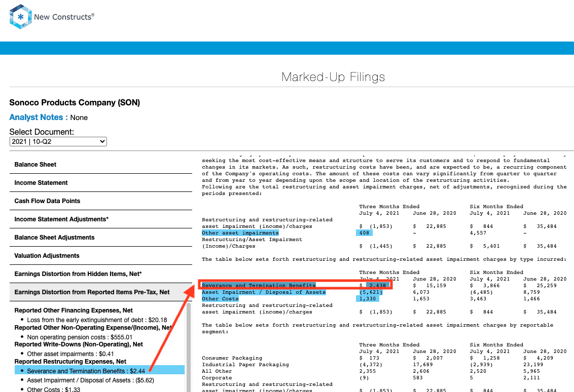Click Reported Write-Downs (Non-Operating), Net heading

[79, 344]
